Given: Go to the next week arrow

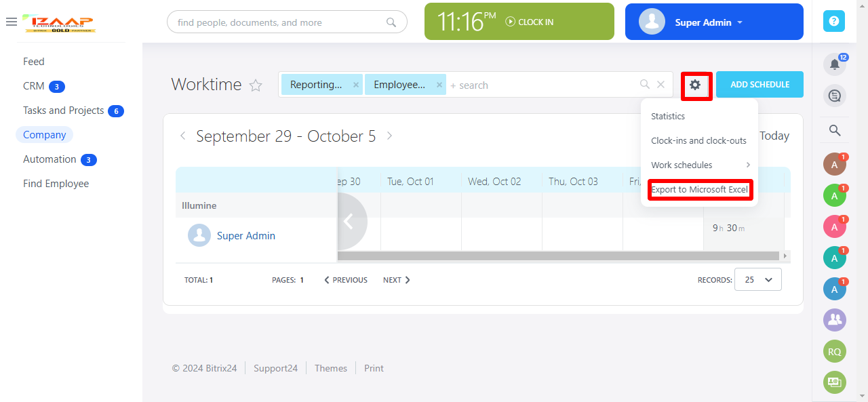Looking at the screenshot, I should tap(389, 136).
